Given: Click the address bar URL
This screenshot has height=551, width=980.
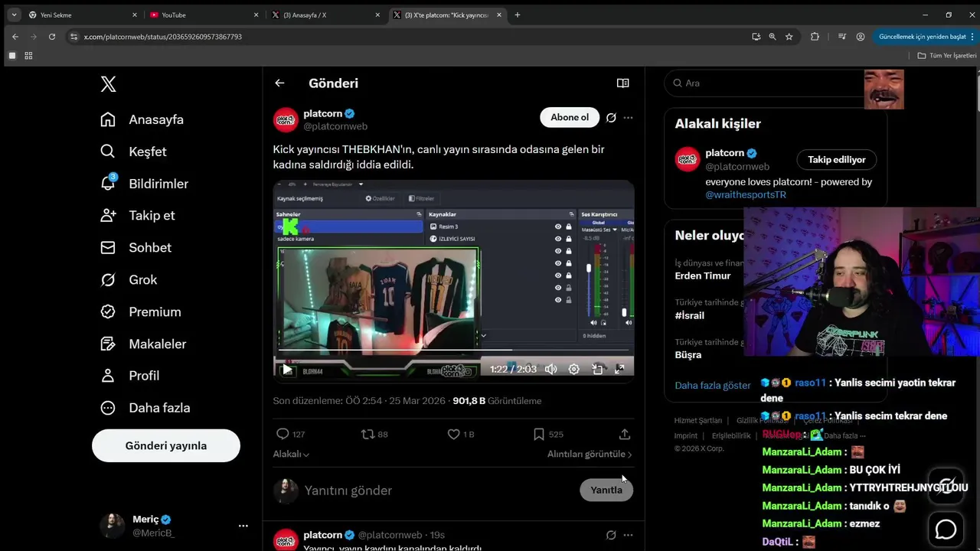Looking at the screenshot, I should [x=163, y=37].
